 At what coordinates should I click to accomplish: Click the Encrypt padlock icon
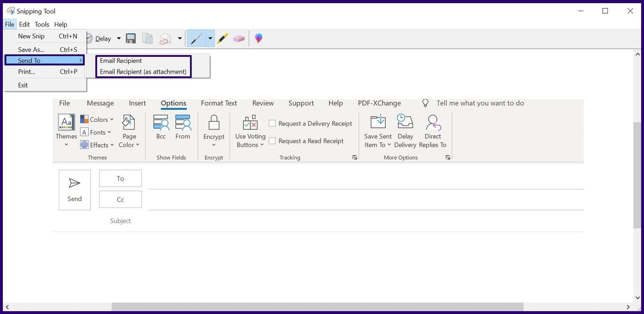point(214,123)
